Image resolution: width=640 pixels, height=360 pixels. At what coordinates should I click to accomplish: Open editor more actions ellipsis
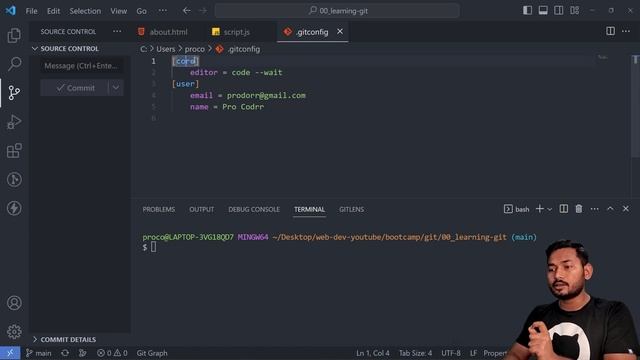(626, 31)
